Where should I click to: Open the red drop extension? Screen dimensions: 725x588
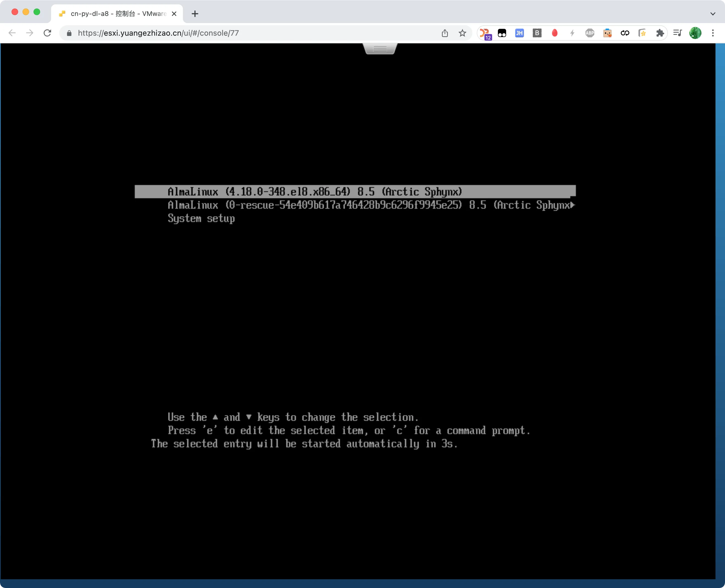[554, 33]
